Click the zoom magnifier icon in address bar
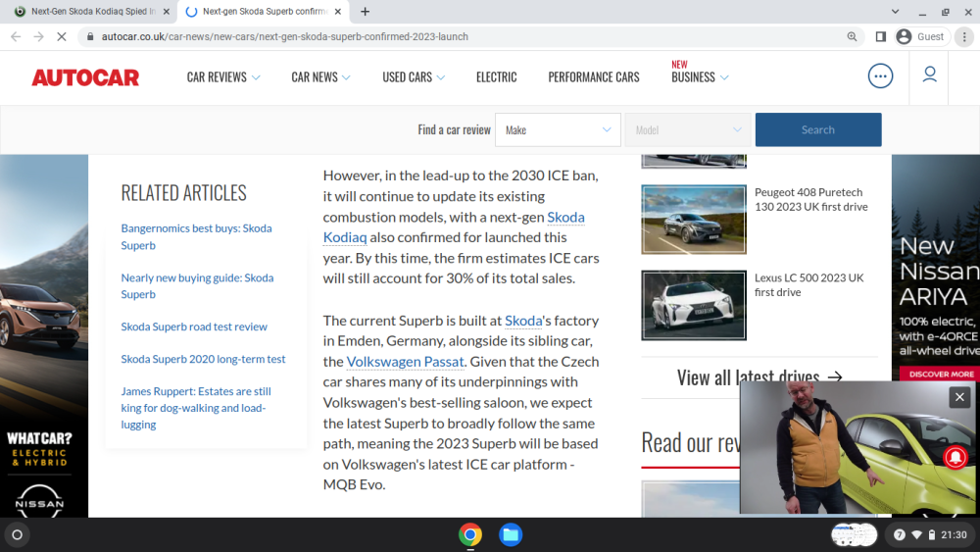This screenshot has height=552, width=980. 852,37
